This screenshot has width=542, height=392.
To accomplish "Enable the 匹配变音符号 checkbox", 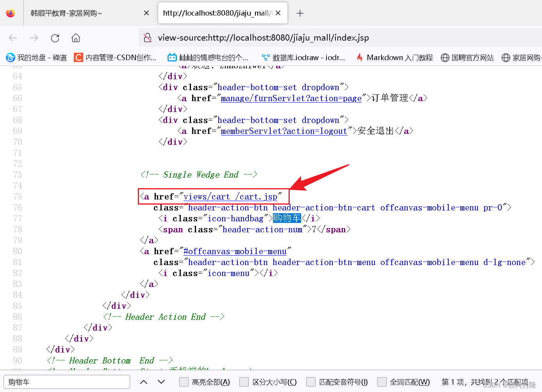I will [x=311, y=382].
